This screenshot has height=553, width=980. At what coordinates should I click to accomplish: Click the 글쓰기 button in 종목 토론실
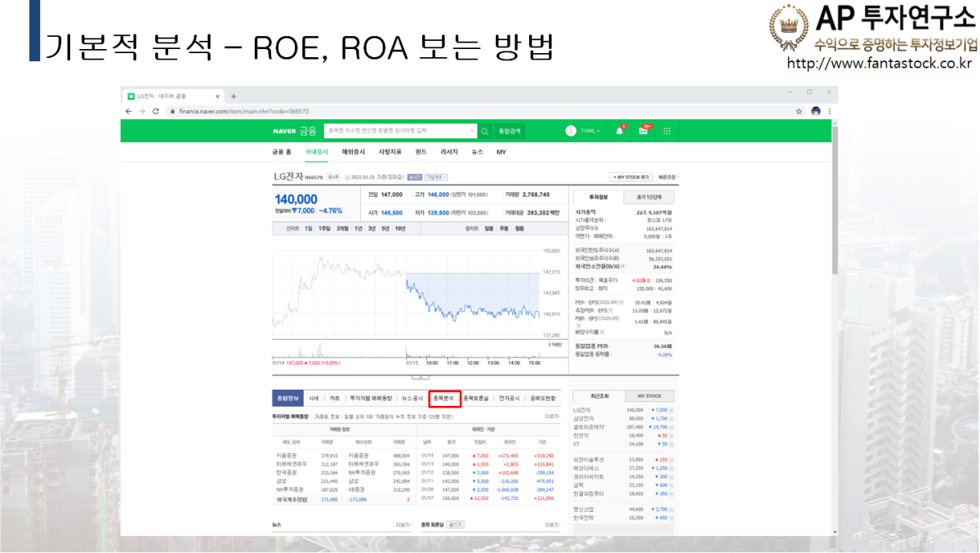[x=455, y=524]
